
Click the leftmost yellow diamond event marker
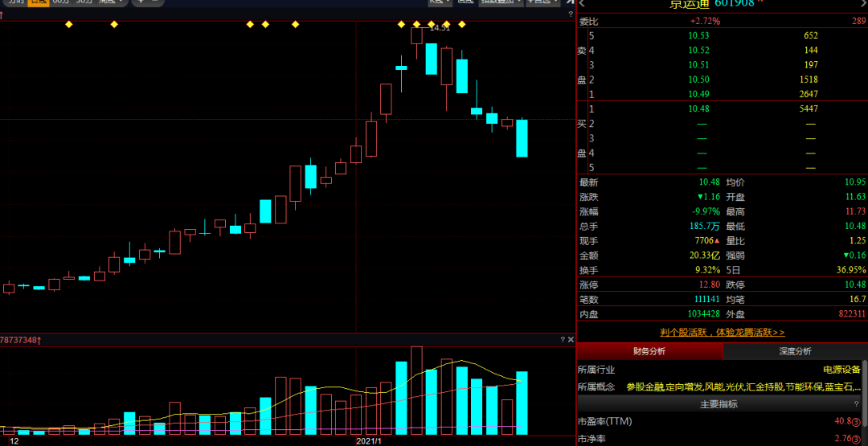pyautogui.click(x=68, y=24)
